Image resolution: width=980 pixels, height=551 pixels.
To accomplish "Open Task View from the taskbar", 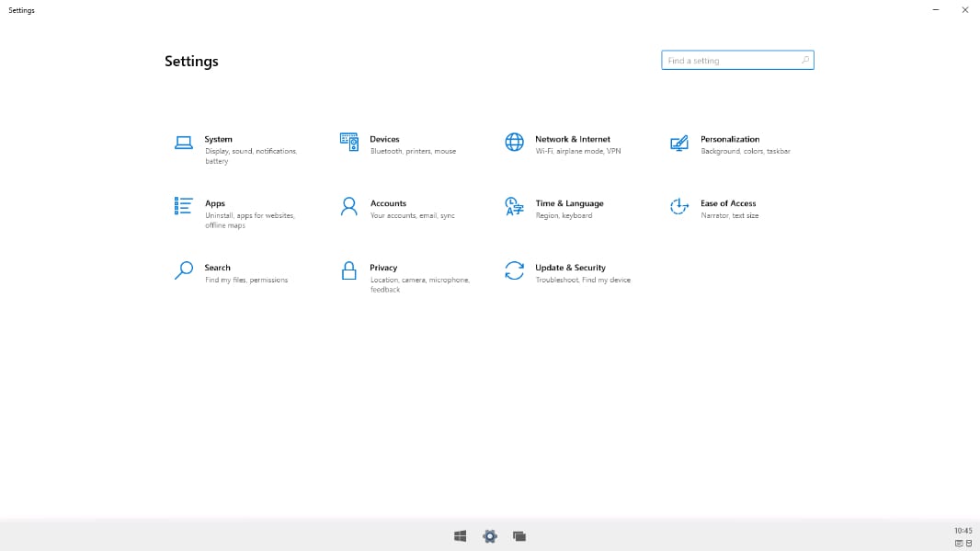I will click(519, 536).
